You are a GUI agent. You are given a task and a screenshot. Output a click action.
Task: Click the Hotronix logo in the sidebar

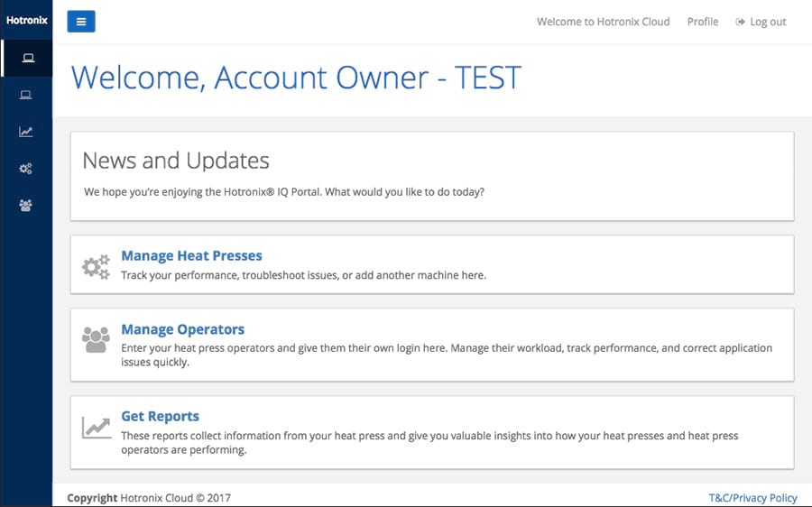pos(26,20)
